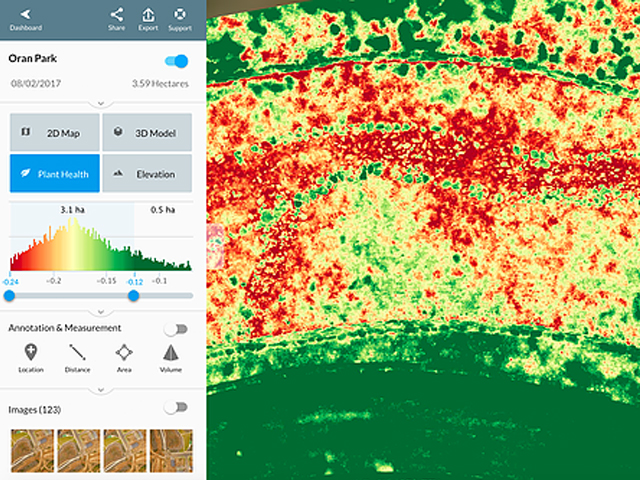Open the Support help icon
This screenshot has height=480, width=640.
click(x=180, y=18)
